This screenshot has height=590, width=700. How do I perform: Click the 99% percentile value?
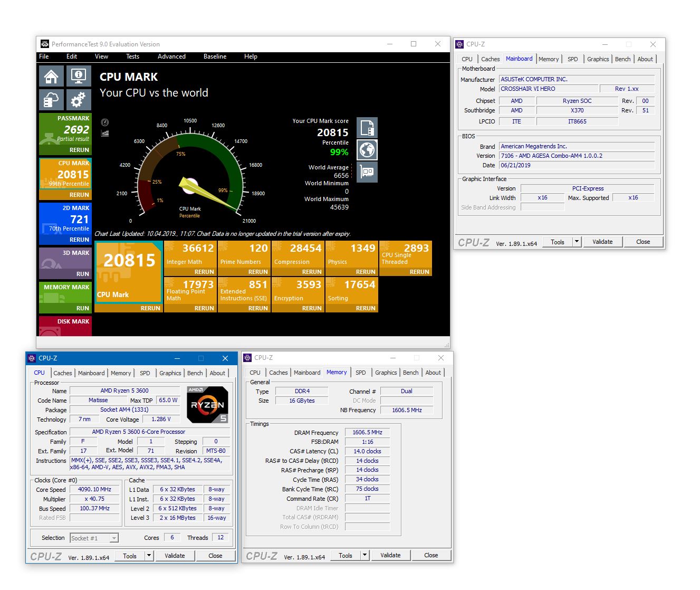pyautogui.click(x=339, y=152)
